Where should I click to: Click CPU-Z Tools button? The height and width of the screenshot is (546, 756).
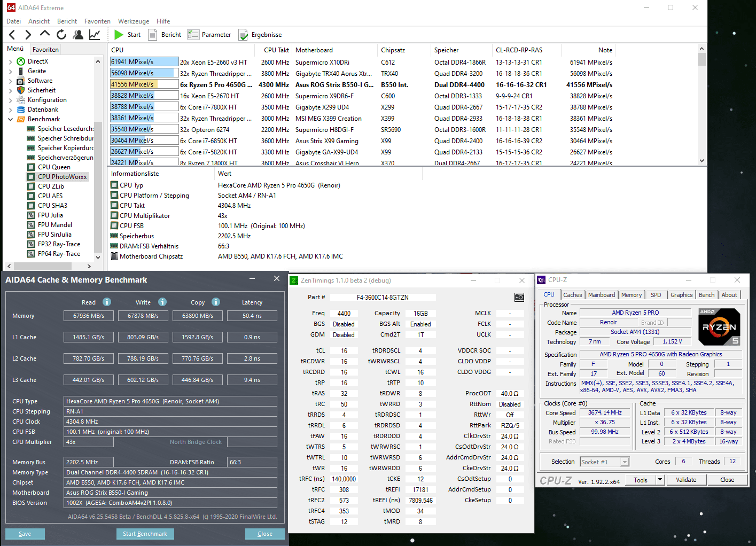tap(641, 480)
